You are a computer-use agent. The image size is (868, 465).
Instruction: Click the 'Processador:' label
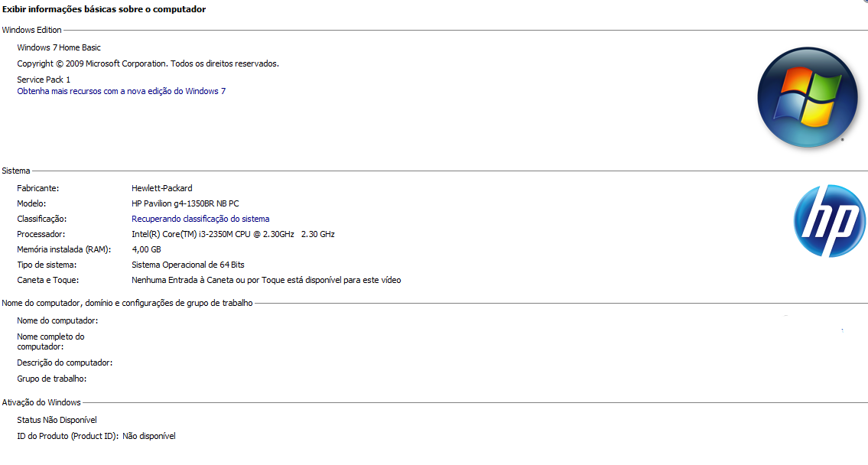click(x=41, y=234)
